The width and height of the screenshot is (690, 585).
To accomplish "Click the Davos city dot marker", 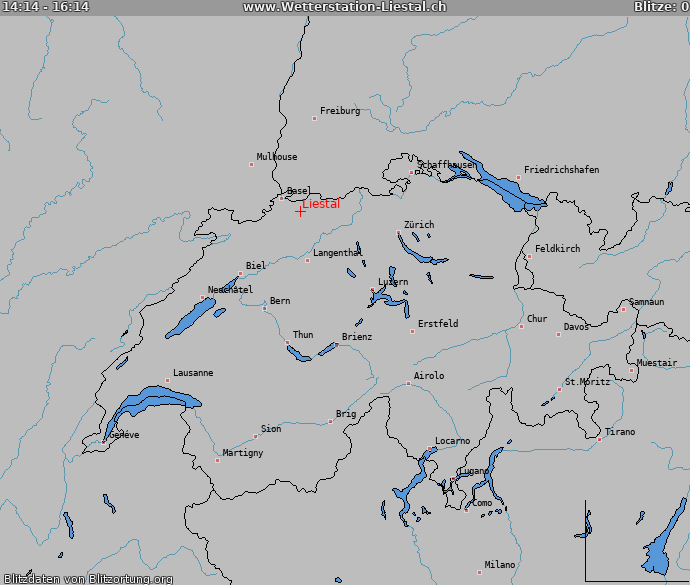I will (x=558, y=335).
